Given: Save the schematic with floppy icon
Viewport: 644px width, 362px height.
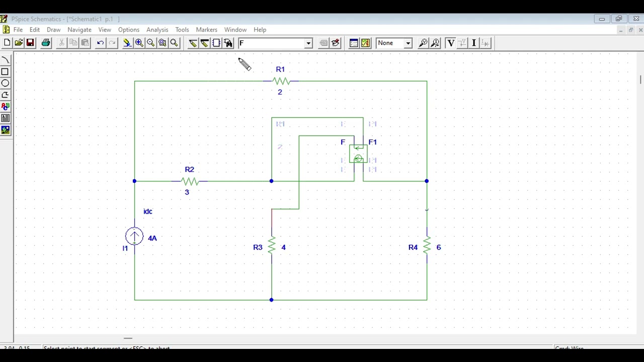Looking at the screenshot, I should tap(30, 43).
